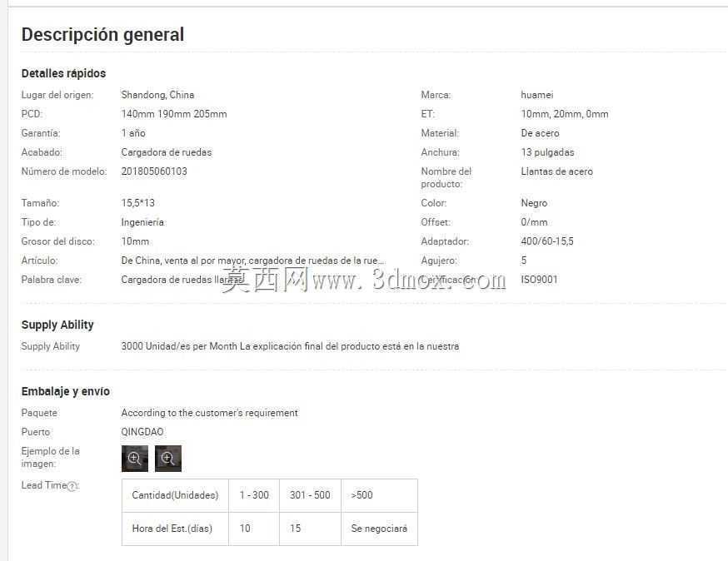This screenshot has width=728, height=561.
Task: Click the brand value 'huamei'
Action: click(536, 95)
